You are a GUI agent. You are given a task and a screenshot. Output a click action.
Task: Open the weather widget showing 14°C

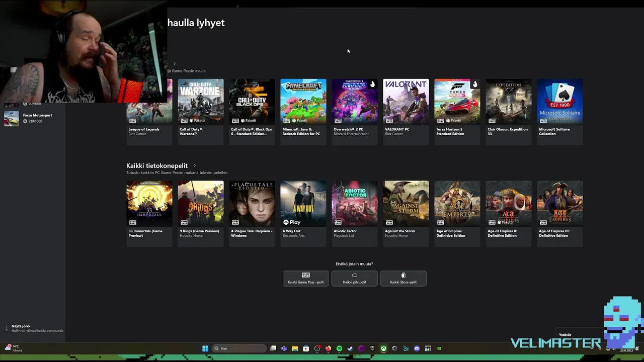[x=13, y=348]
